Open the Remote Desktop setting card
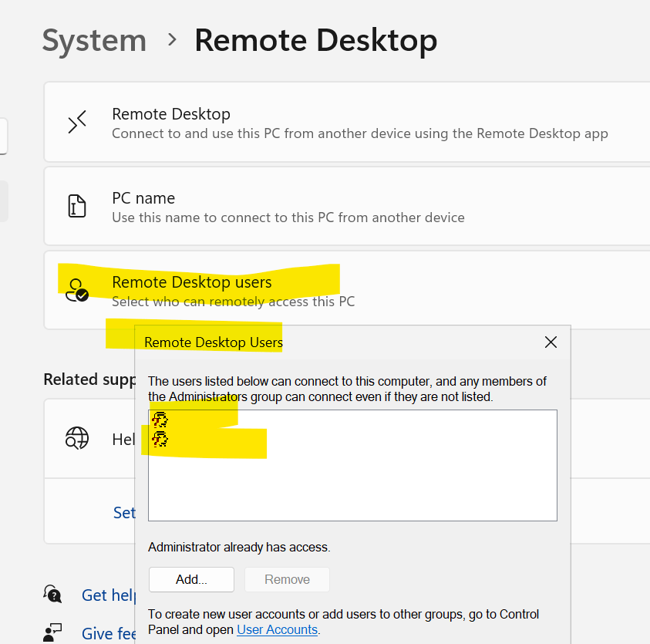Viewport: 650px width, 644px height. (x=347, y=122)
